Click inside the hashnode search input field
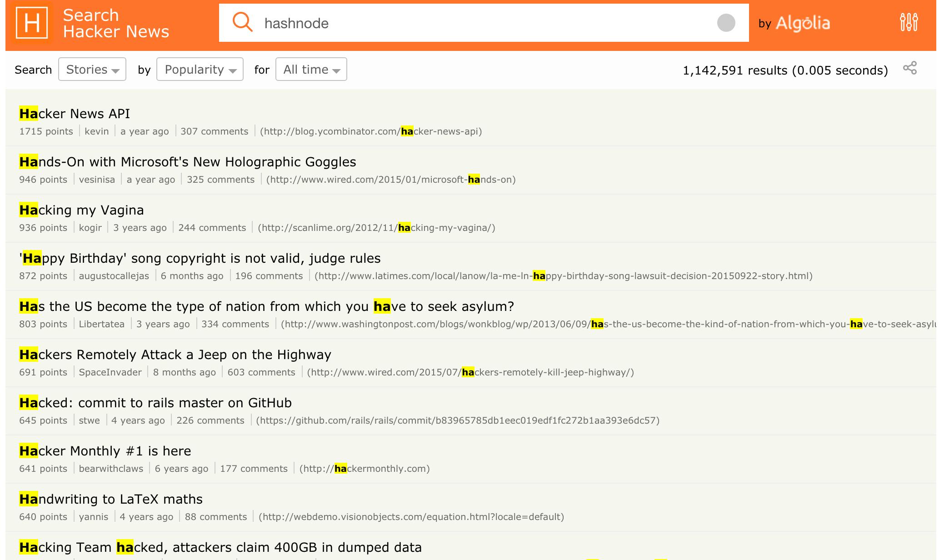This screenshot has height=560, width=939. pyautogui.click(x=484, y=23)
